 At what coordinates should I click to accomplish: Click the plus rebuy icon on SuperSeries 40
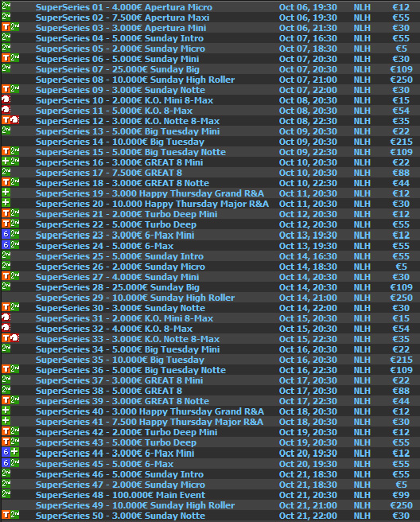(6, 410)
